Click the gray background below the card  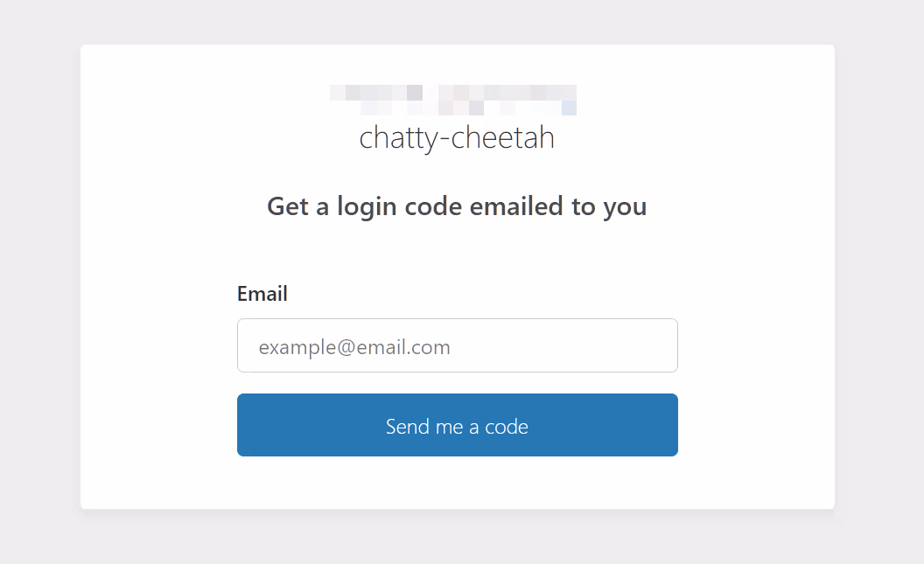457,537
